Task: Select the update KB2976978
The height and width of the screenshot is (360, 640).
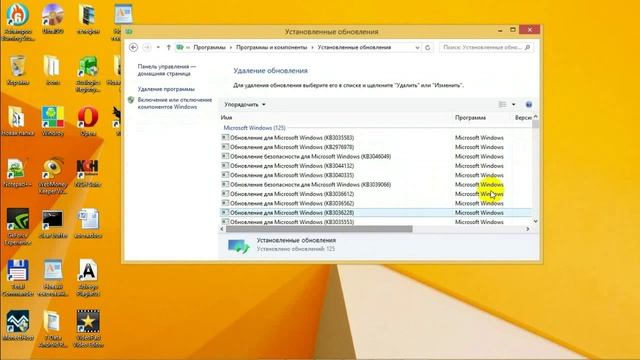Action: pos(376,147)
